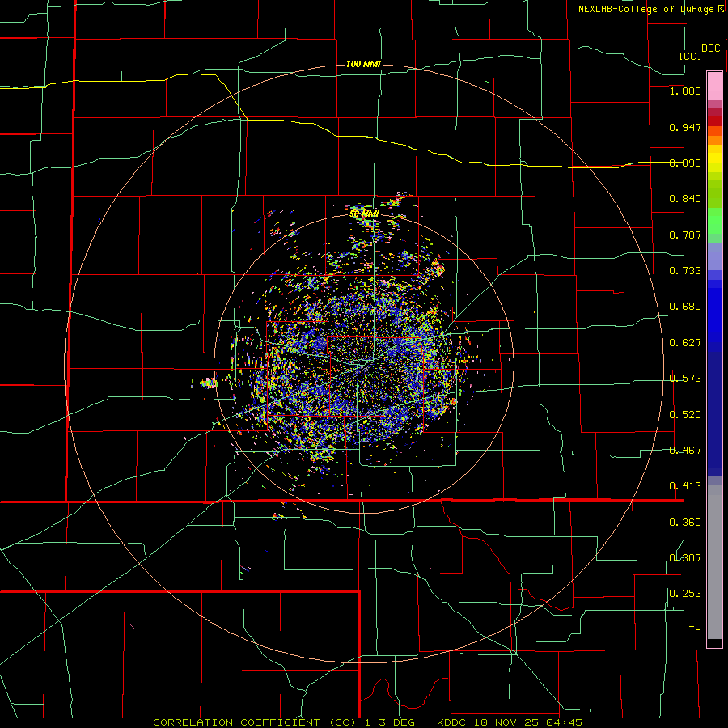Viewport: 728px width, 728px height.
Task: Click the gray segment of the color bar
Action: pos(714,562)
